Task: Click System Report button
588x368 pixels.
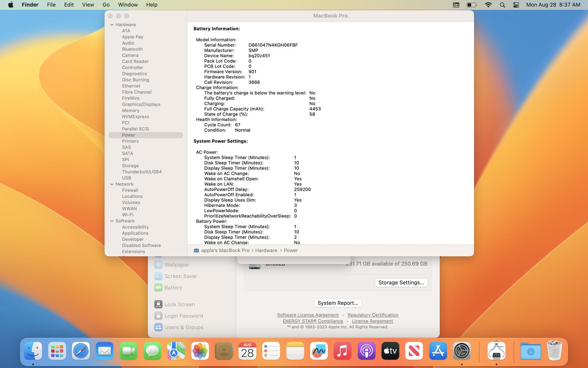Action: pyautogui.click(x=338, y=303)
